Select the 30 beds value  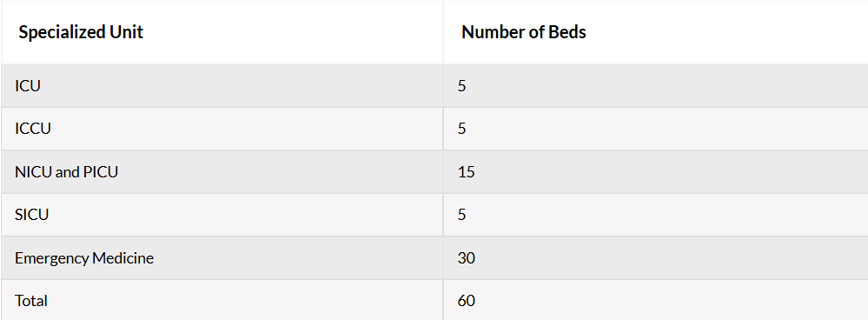466,258
